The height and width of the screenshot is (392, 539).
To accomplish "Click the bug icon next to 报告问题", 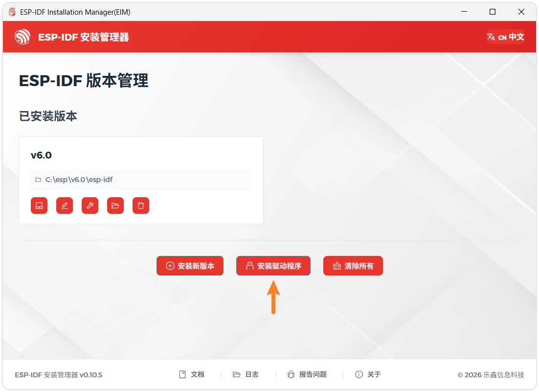I will (292, 374).
